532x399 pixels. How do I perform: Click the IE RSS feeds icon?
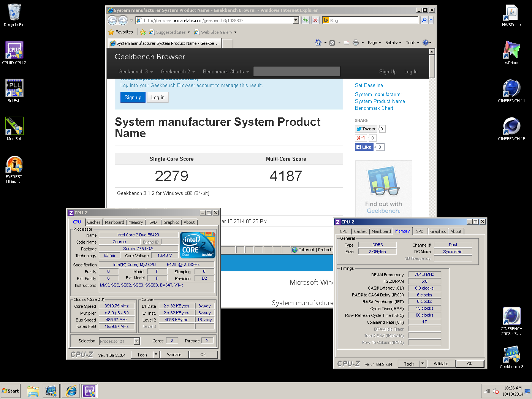(x=332, y=43)
